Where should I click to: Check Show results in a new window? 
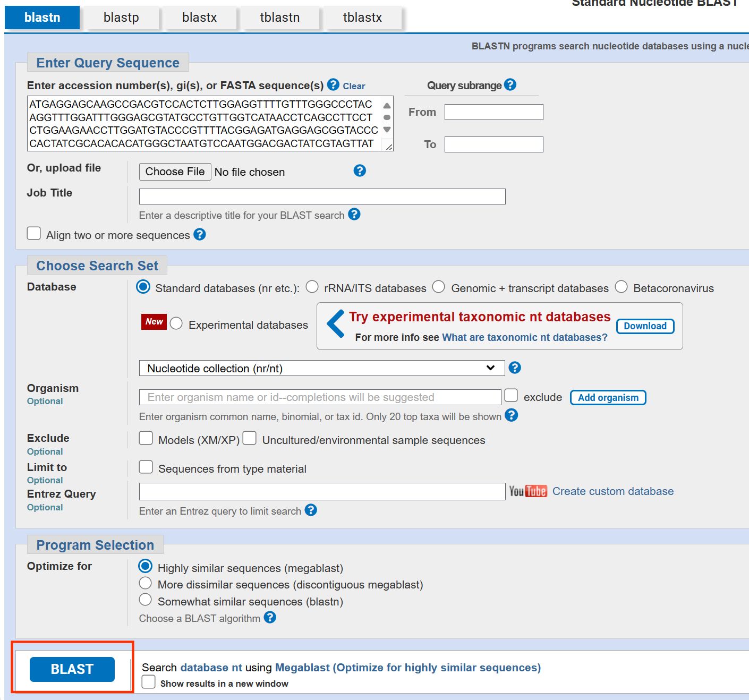[149, 682]
